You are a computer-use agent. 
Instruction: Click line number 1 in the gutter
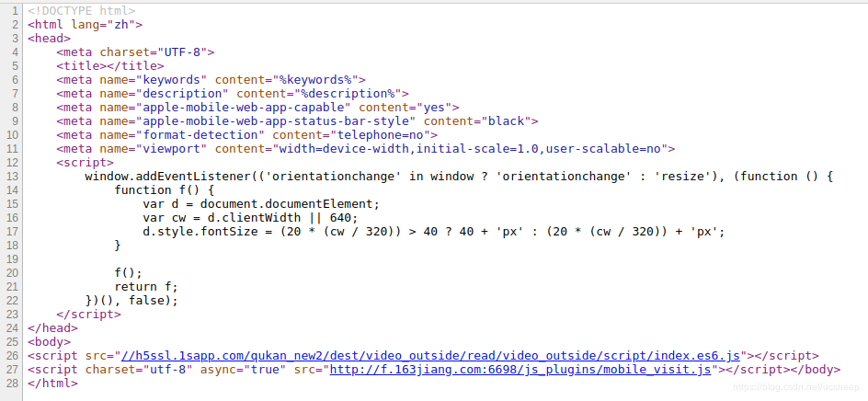(x=16, y=10)
